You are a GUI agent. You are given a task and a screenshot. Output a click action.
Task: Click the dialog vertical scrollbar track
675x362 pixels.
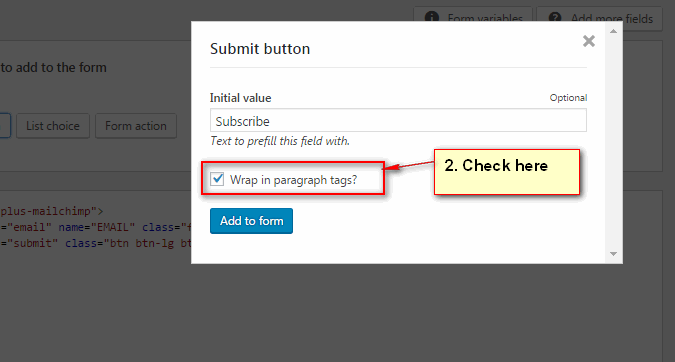click(613, 142)
